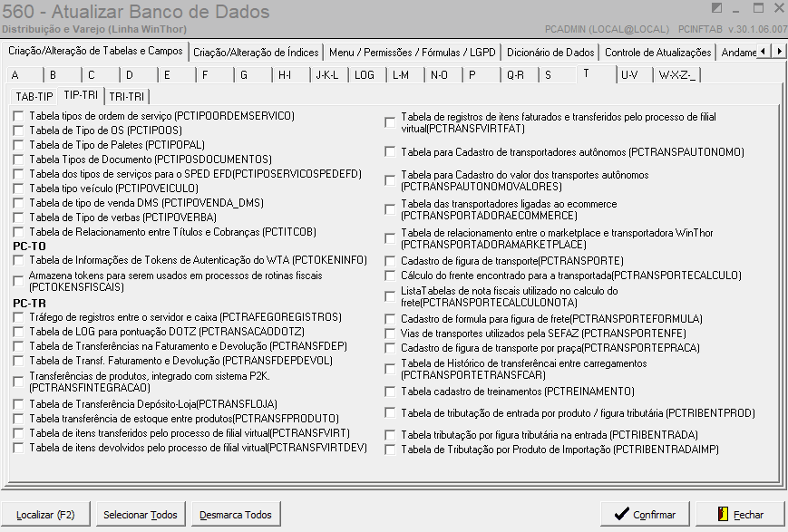Close the dialog with Fechar button

[740, 515]
